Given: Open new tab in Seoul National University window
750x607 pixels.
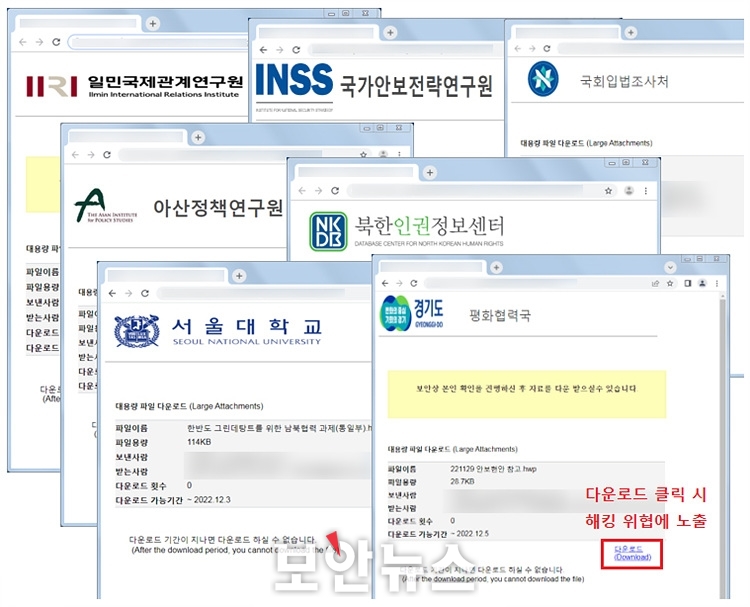Looking at the screenshot, I should 239,276.
